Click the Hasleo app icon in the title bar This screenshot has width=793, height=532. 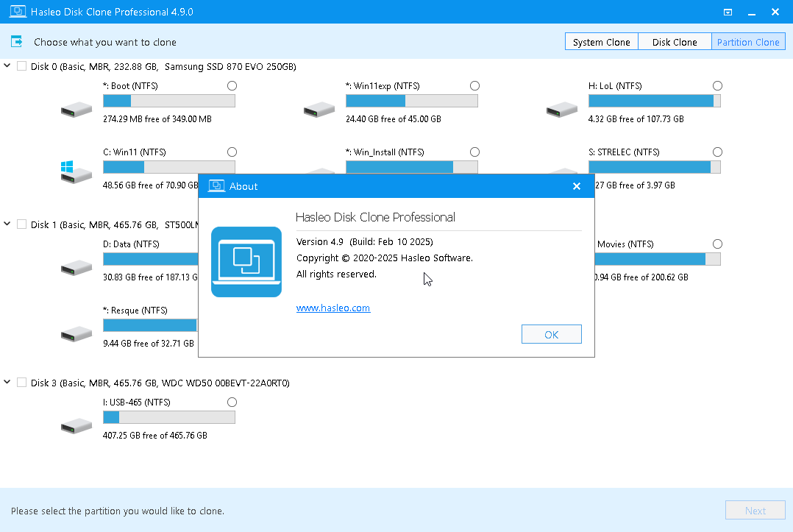18,11
